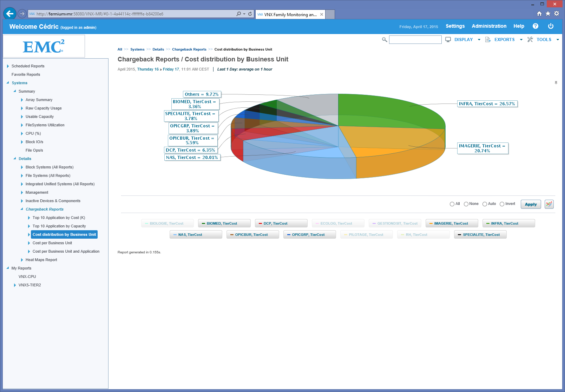Select the None radio button

(x=466, y=204)
